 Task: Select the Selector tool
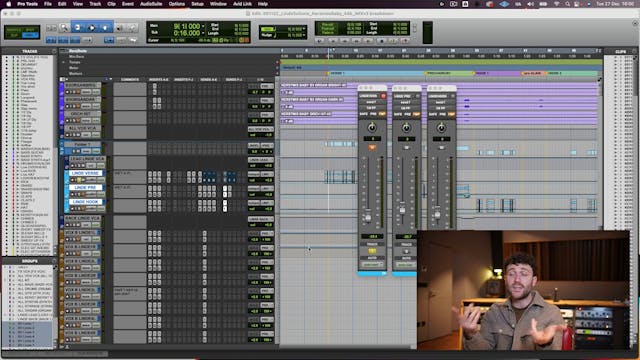[x=92, y=28]
